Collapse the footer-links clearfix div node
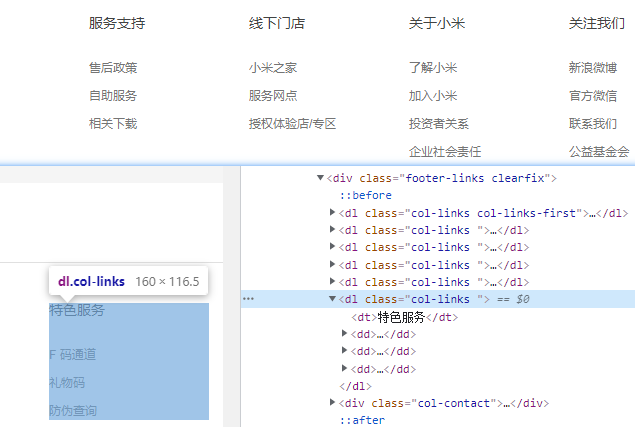 point(320,177)
